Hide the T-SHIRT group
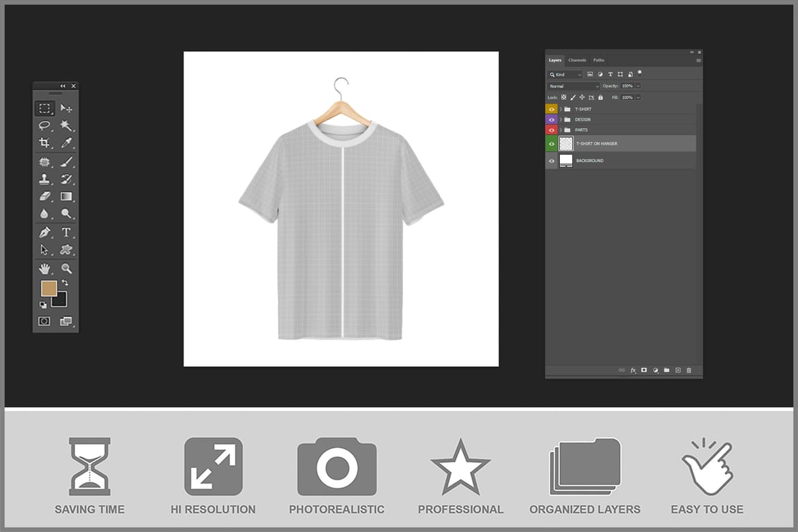The height and width of the screenshot is (532, 798). [x=551, y=109]
